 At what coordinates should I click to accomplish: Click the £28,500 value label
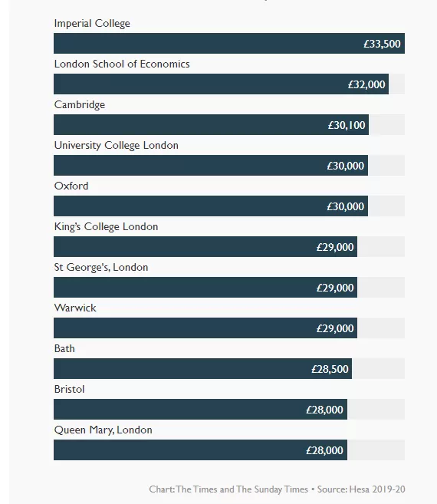click(330, 369)
